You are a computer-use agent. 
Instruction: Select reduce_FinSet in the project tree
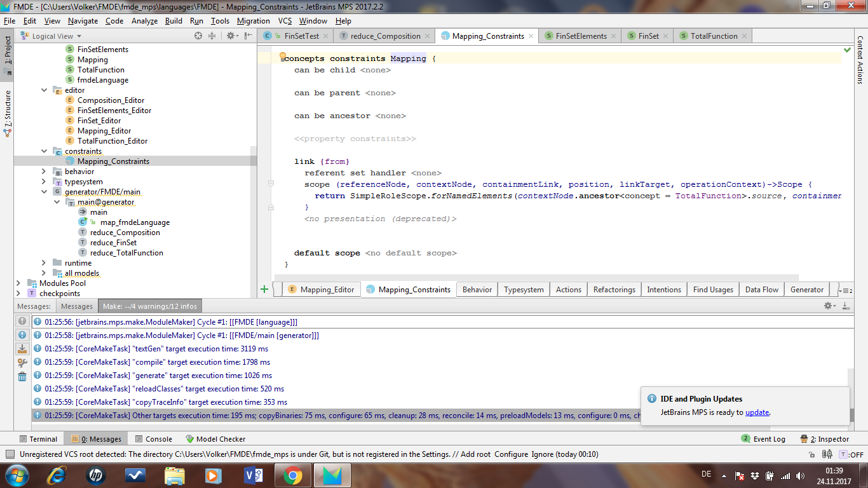[x=113, y=243]
